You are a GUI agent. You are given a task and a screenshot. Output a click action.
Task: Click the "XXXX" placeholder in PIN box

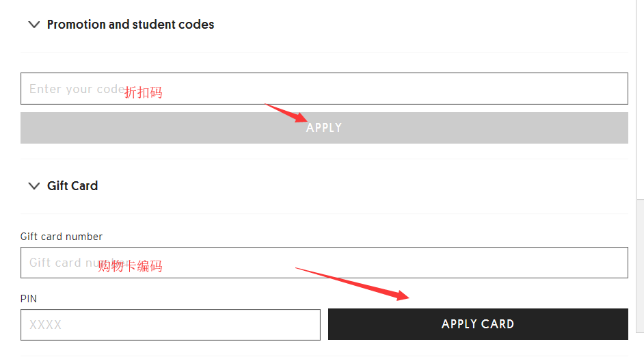click(x=45, y=325)
